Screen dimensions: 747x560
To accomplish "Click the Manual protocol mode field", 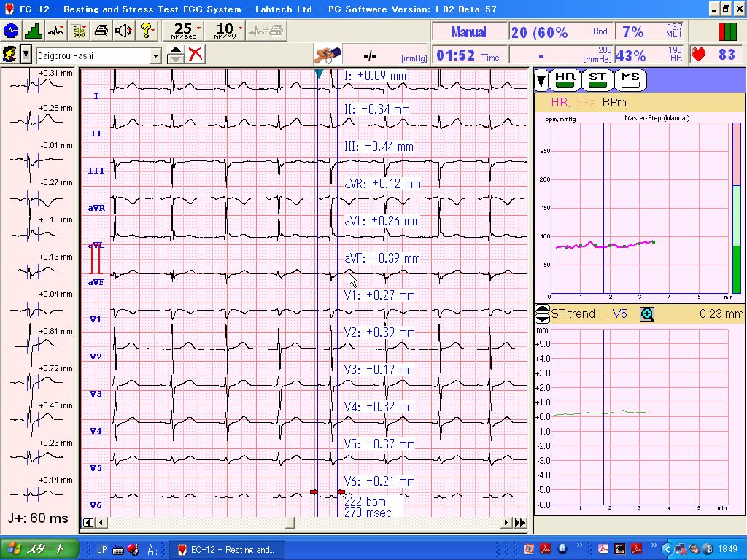I will [470, 32].
